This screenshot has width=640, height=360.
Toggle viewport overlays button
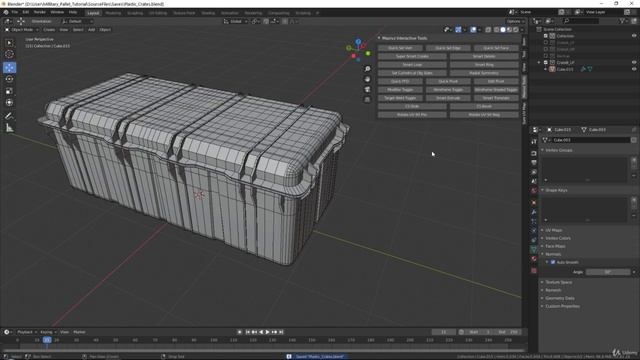coord(473,30)
